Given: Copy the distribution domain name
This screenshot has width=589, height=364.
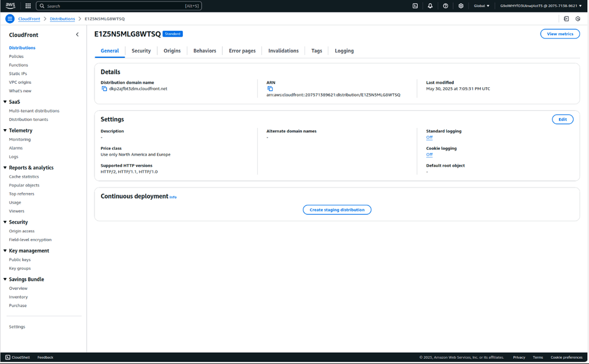Looking at the screenshot, I should coord(104,88).
